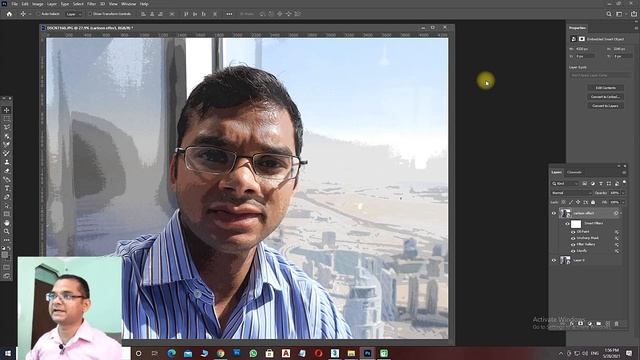Viewport: 640px width, 360px height.
Task: Toggle Unsharp Mask filter visibility
Action: (573, 238)
